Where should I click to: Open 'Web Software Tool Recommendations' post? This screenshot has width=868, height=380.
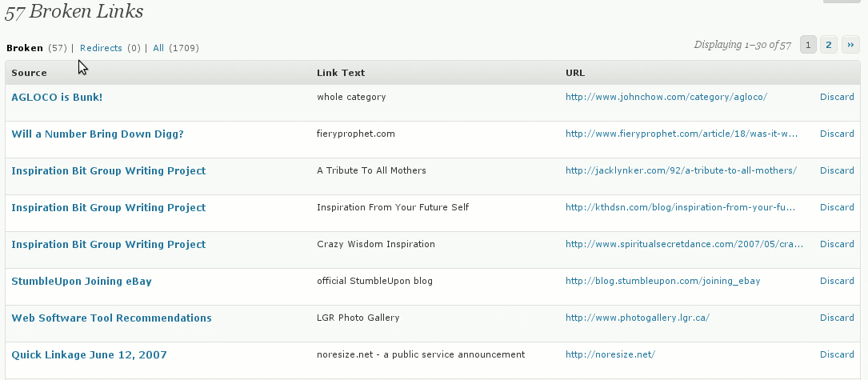pyautogui.click(x=111, y=318)
